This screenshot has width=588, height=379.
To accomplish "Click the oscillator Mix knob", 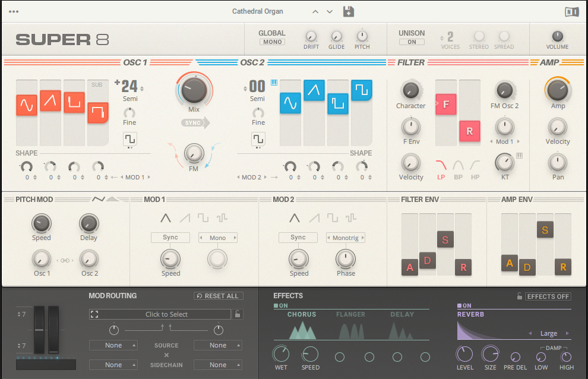I will (x=194, y=90).
